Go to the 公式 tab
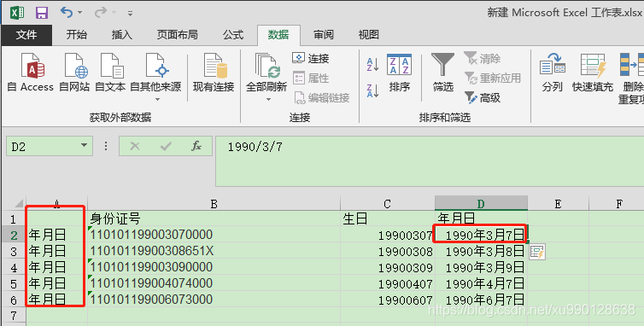 tap(233, 35)
